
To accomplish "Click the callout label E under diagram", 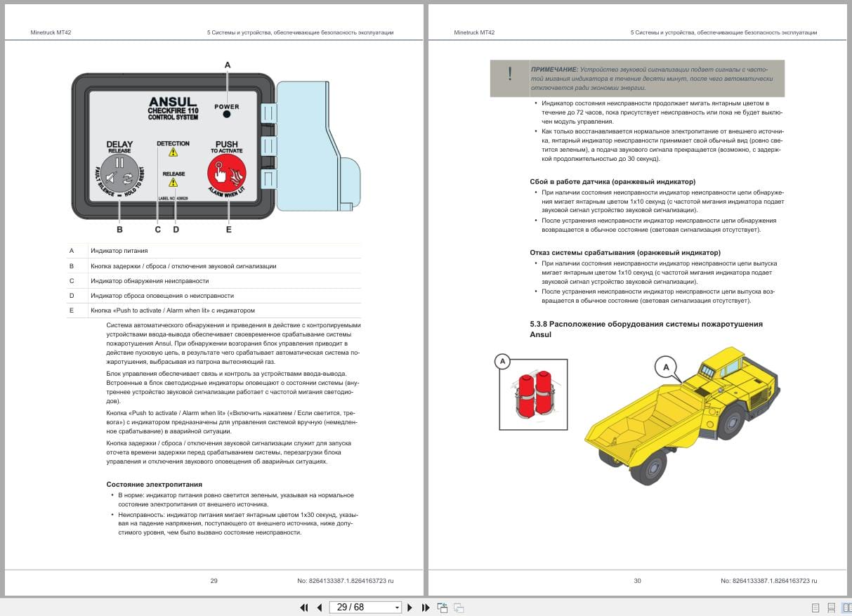I will [x=228, y=229].
